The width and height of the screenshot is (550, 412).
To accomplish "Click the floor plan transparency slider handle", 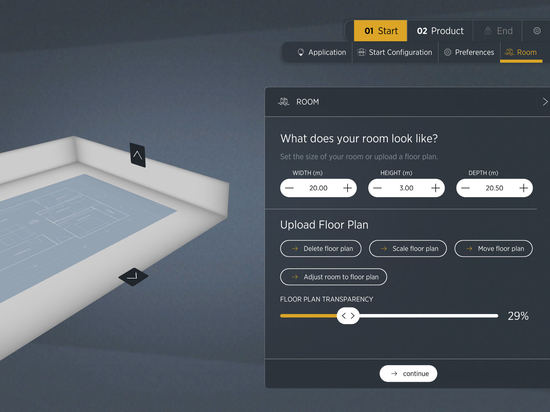I will [x=348, y=316].
